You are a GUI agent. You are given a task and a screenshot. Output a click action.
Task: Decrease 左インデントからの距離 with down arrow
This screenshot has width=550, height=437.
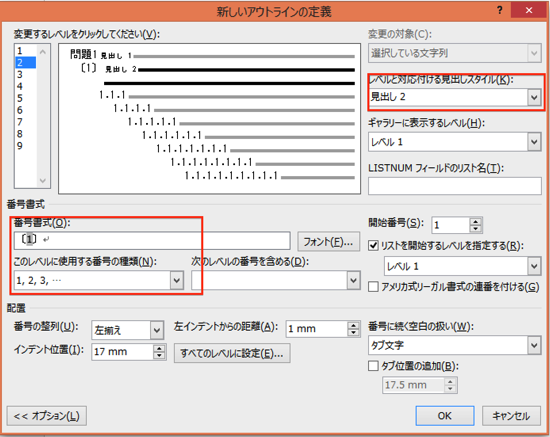tap(354, 333)
